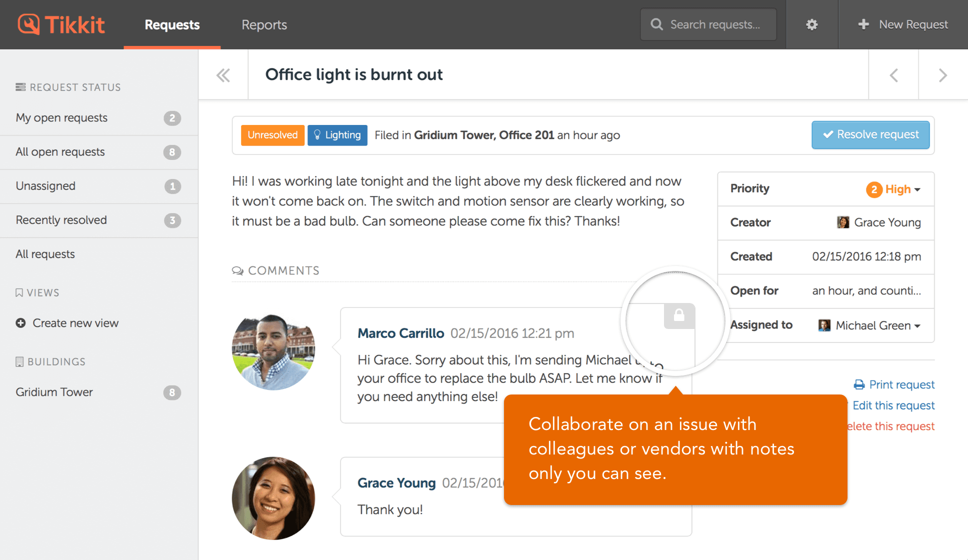Go to the previous request arrow
968x560 pixels.
click(x=893, y=75)
